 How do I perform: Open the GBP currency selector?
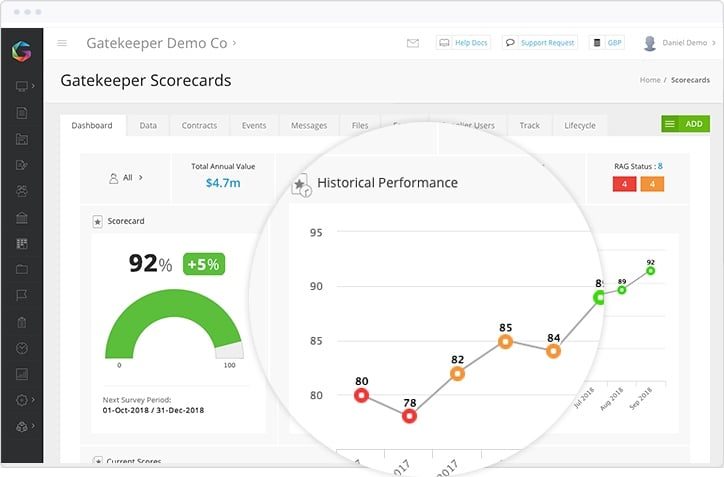pyautogui.click(x=607, y=42)
